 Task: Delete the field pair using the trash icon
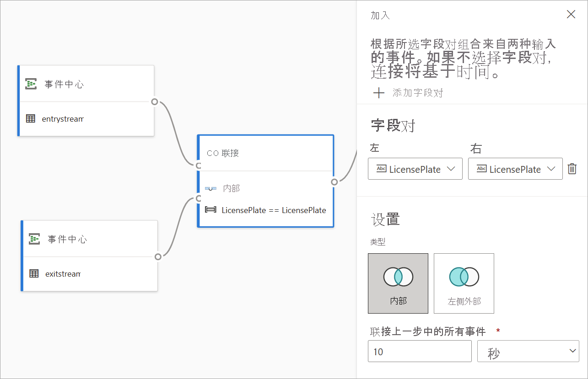[572, 169]
